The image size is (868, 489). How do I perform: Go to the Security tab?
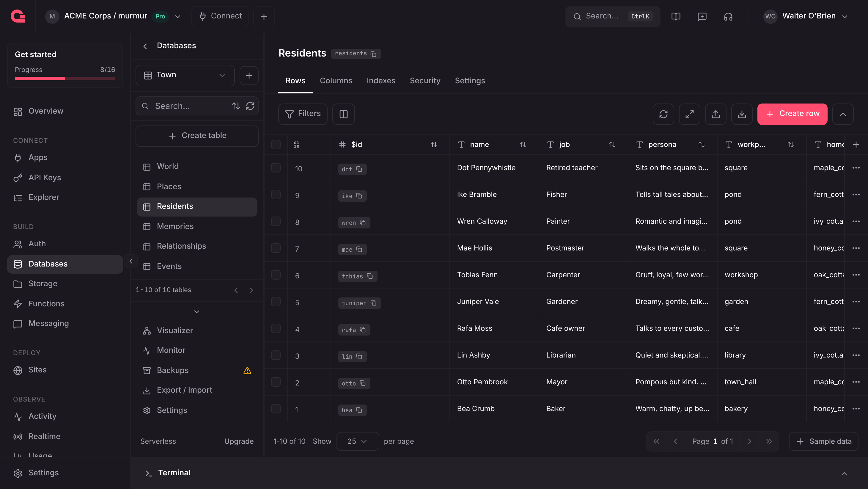[x=425, y=81]
